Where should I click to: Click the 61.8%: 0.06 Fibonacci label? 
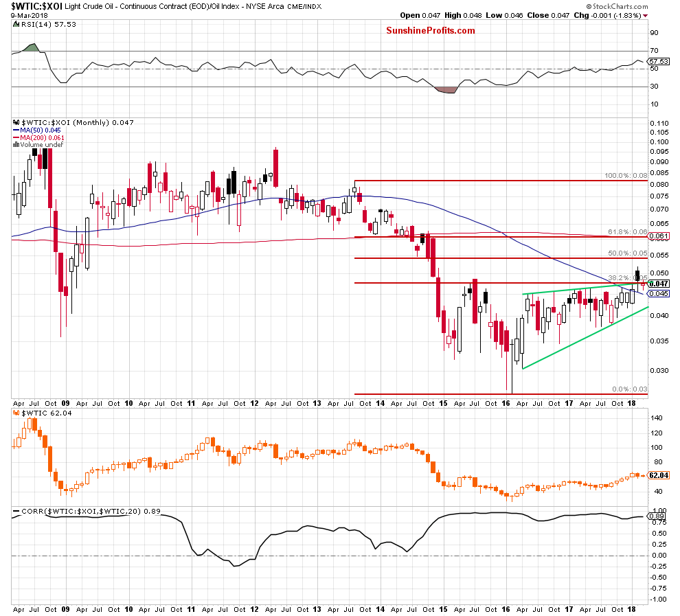click(628, 232)
